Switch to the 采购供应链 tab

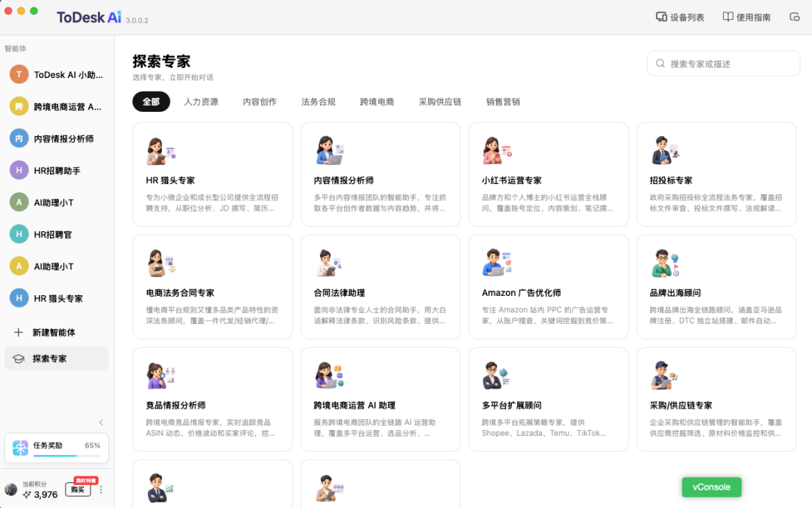tap(440, 102)
